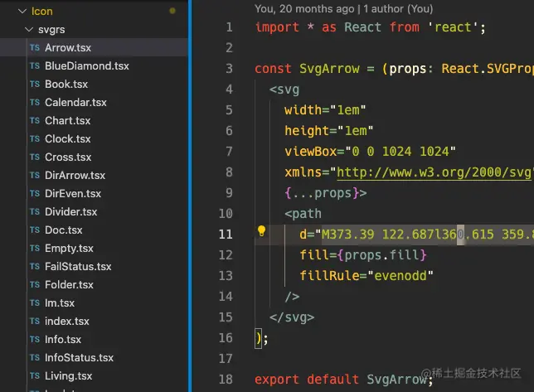Viewport: 534px width, 392px height.
Task: Click the TS icon beside Folder.tsx
Action: pos(35,285)
